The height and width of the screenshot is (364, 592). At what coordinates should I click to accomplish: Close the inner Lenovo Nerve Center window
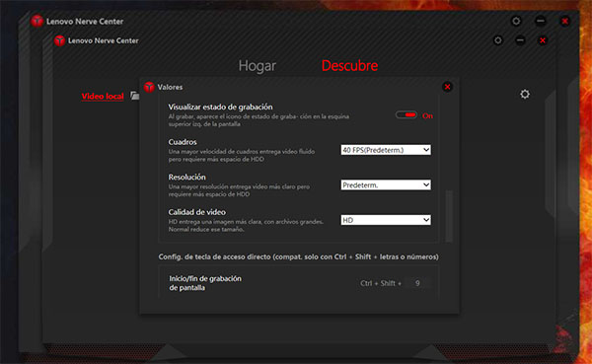tap(543, 40)
